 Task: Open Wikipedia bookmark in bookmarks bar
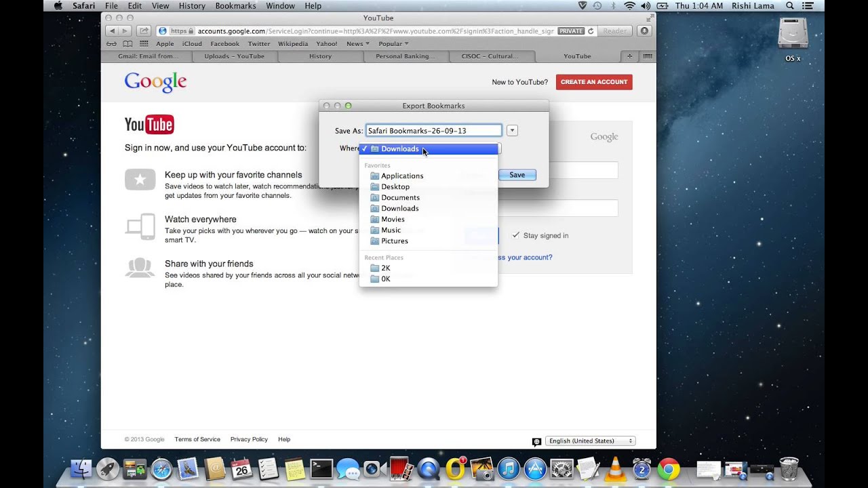(x=293, y=43)
